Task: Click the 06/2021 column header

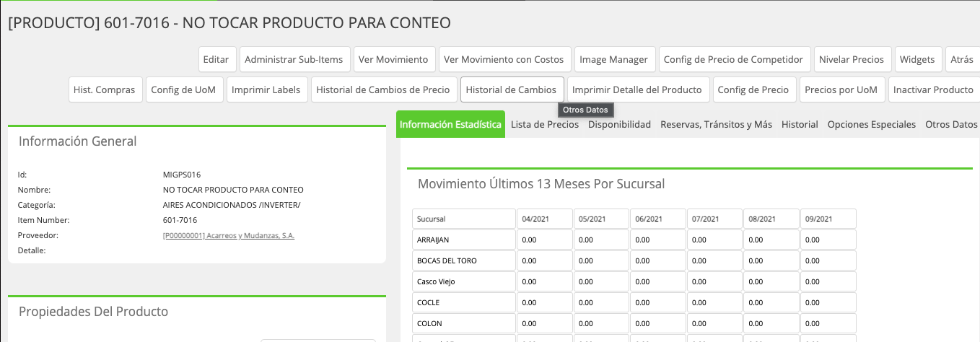Action: pyautogui.click(x=658, y=219)
